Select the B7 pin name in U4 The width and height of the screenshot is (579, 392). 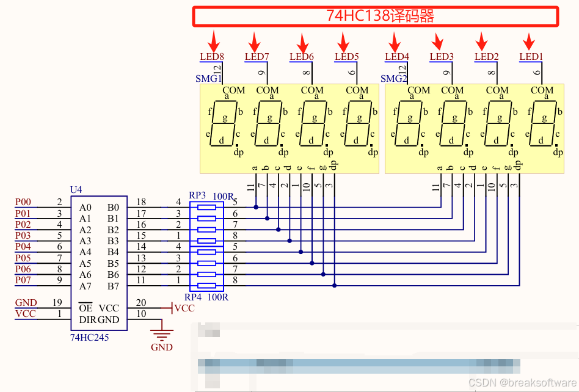coord(114,286)
